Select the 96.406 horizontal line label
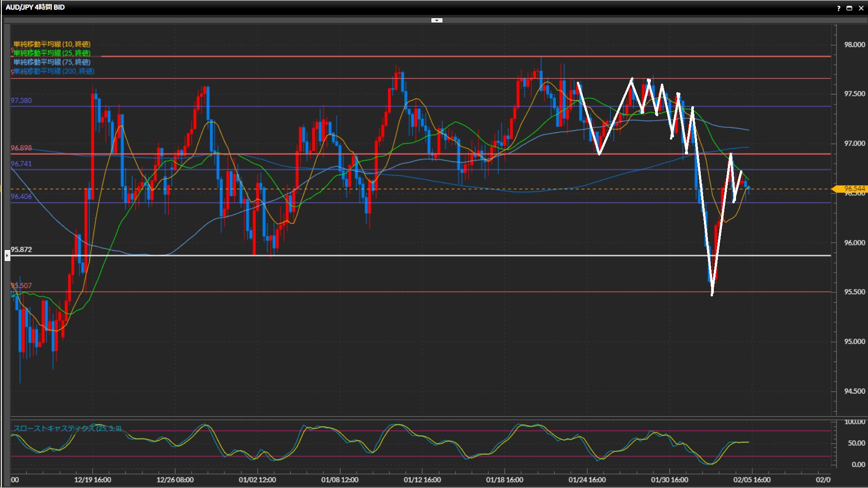This screenshot has width=868, height=488. 21,196
